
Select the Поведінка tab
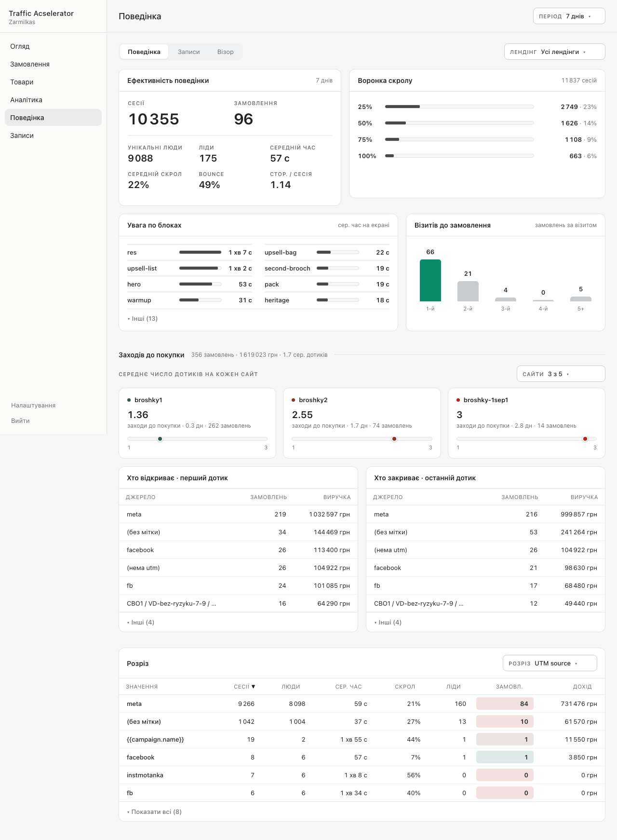point(144,52)
